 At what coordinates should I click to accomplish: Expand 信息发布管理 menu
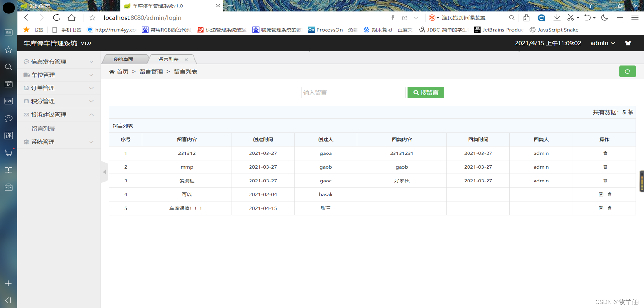click(59, 61)
